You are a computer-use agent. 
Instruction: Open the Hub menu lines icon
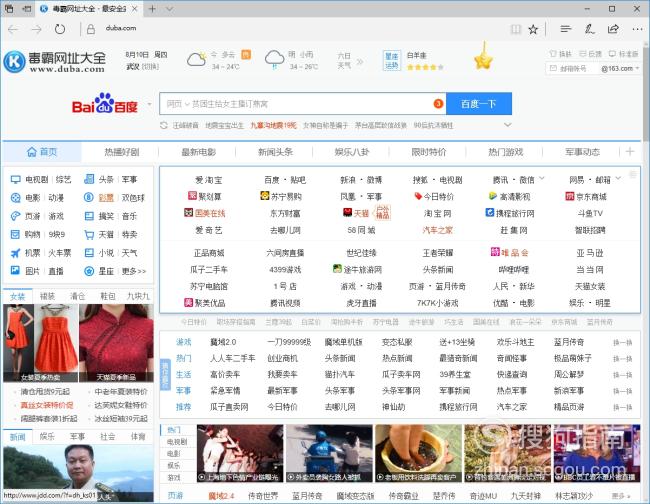pos(565,29)
